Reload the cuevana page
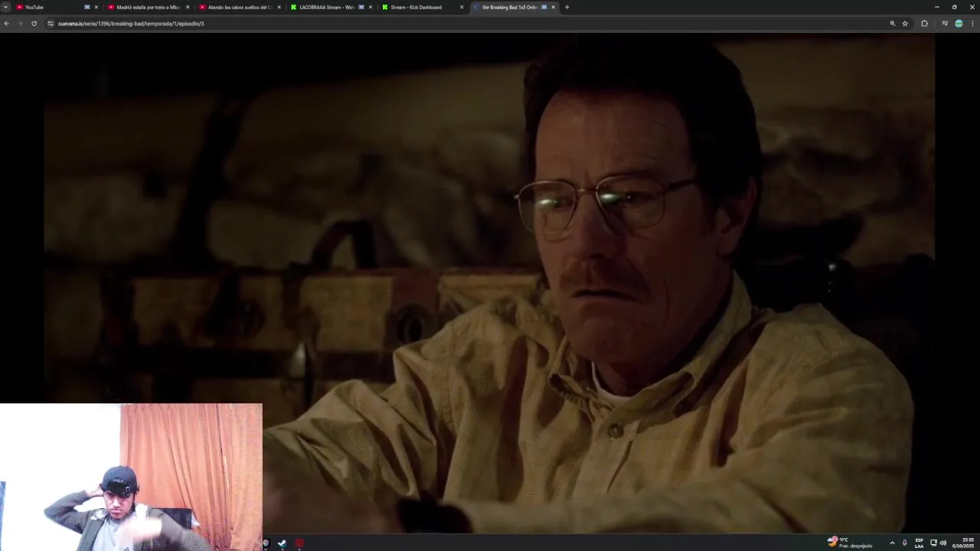Screen dimensions: 980x551 (34, 24)
